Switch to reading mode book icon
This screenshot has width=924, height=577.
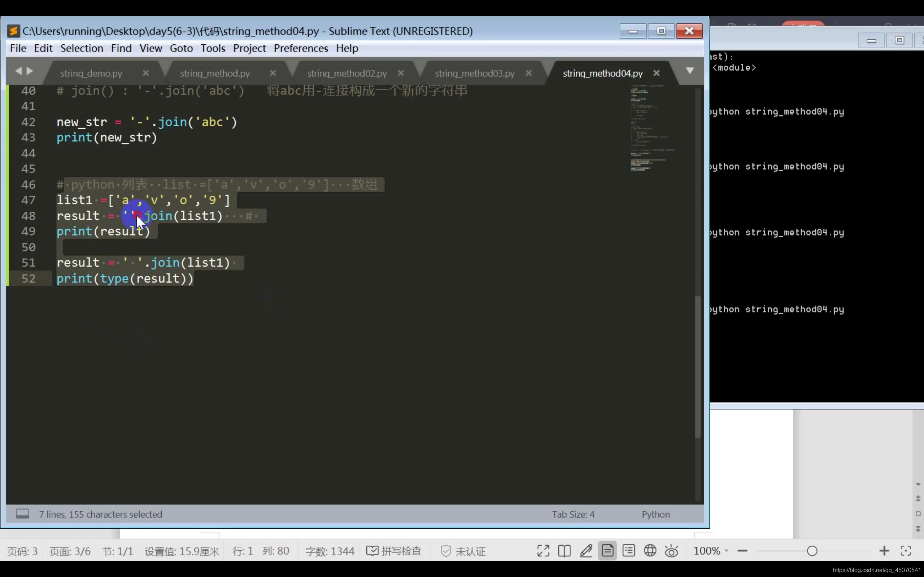click(x=564, y=551)
